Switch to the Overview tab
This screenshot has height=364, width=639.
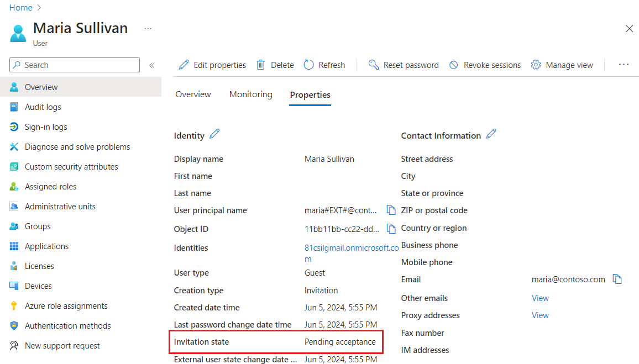tap(193, 94)
